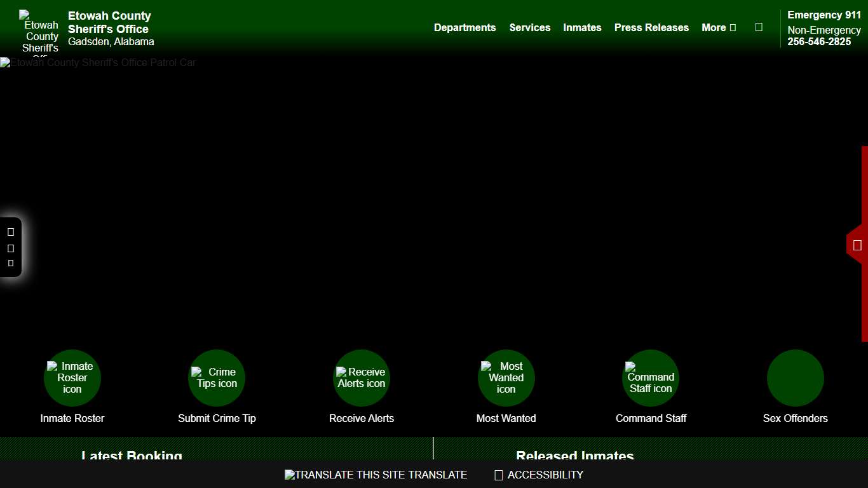
Task: Click the Translate This Site button
Action: [x=376, y=475]
